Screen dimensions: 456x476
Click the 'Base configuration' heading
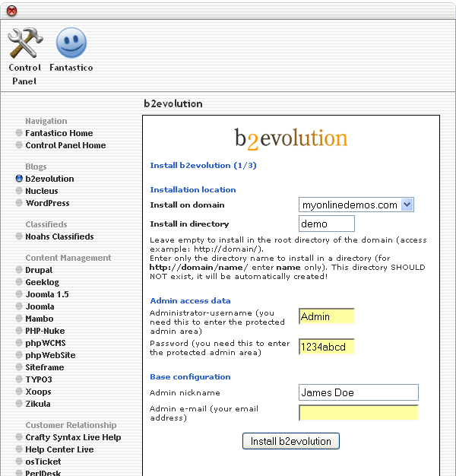pyautogui.click(x=190, y=376)
